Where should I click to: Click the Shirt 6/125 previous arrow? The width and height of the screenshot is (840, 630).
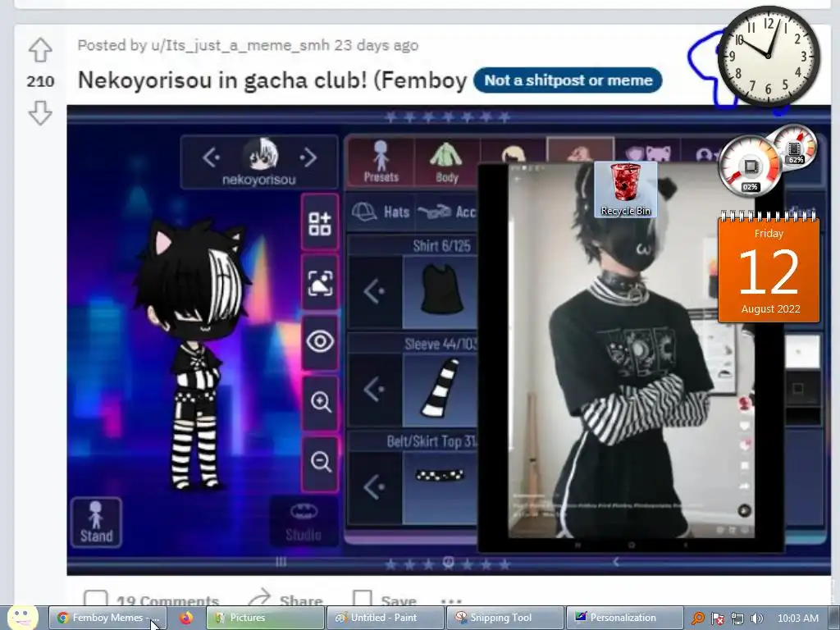(x=374, y=292)
